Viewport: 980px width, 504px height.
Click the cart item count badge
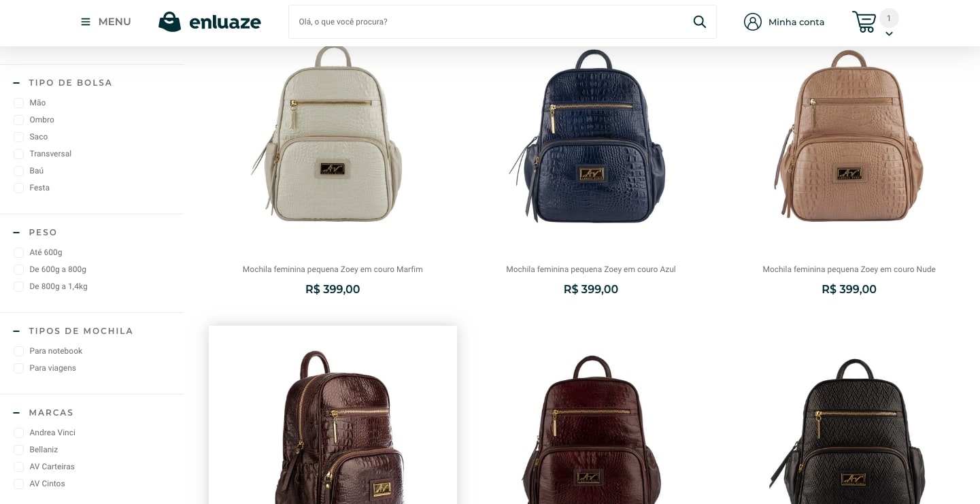tap(889, 18)
